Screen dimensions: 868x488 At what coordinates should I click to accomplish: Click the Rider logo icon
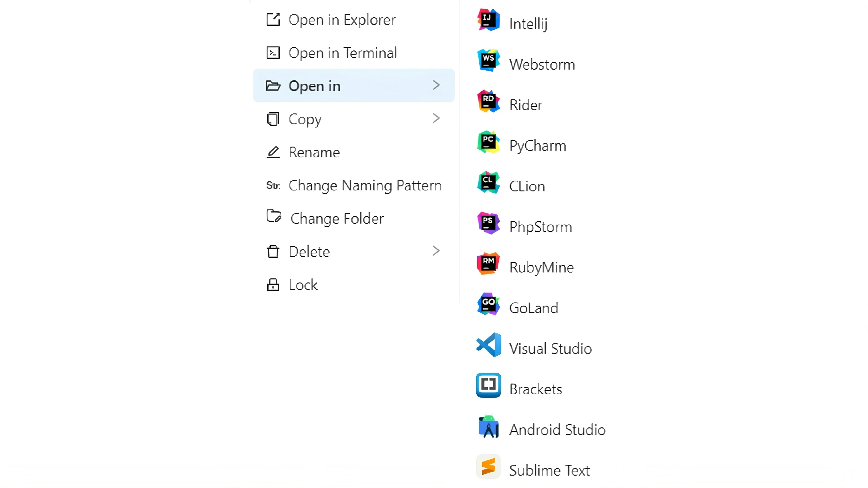pyautogui.click(x=488, y=101)
